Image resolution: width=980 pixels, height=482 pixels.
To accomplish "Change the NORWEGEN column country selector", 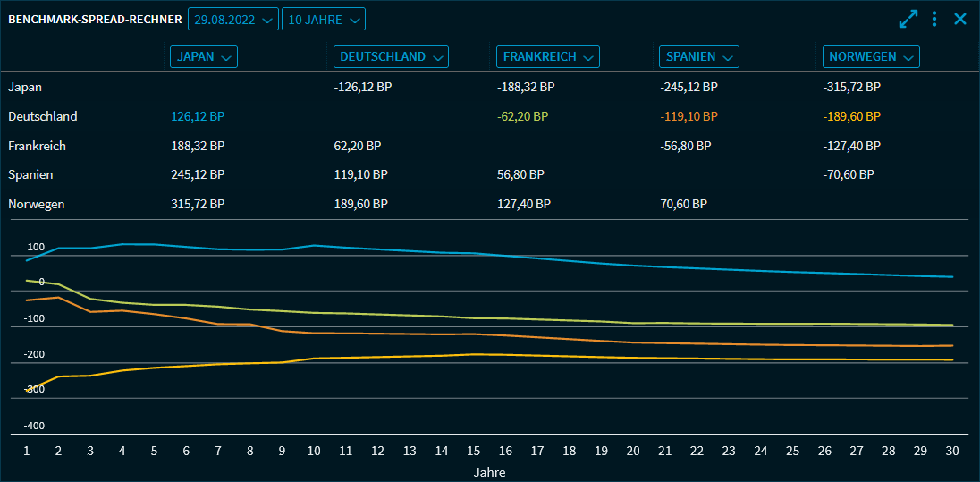I will (x=871, y=56).
